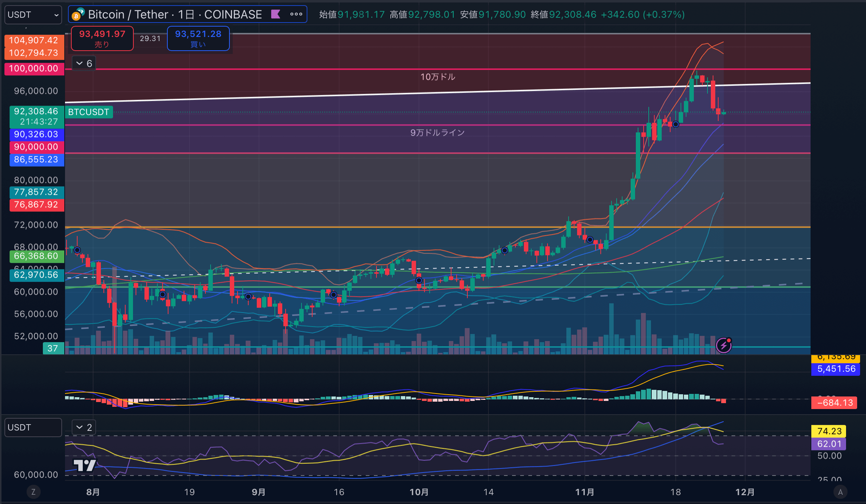Viewport: 866px width, 504px height.
Task: Expand the lower pane legend showing 2
Action: coord(84,428)
